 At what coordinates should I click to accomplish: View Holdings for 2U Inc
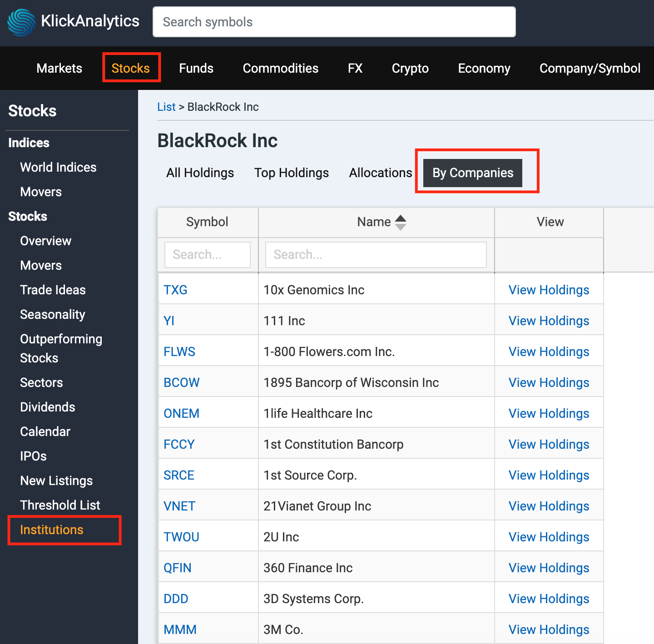[549, 537]
